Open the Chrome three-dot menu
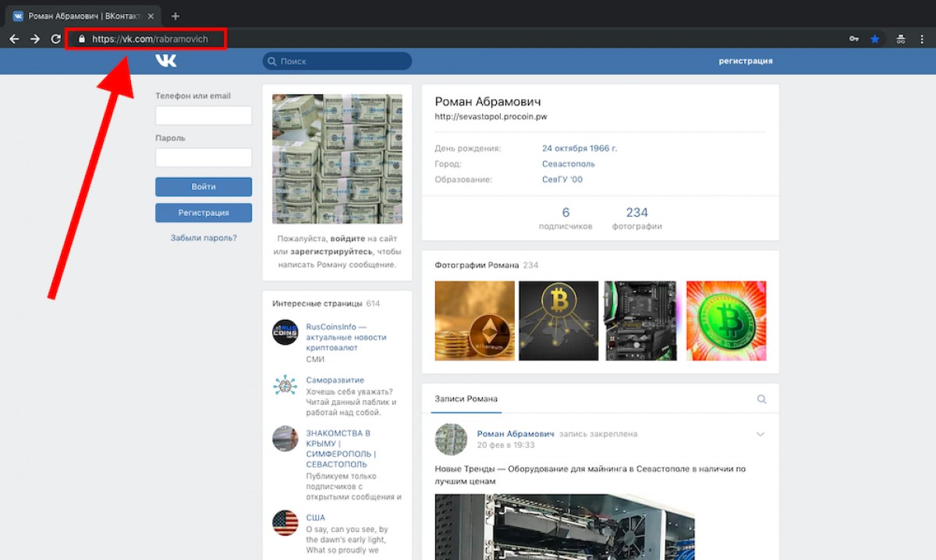This screenshot has width=936, height=560. [x=922, y=39]
